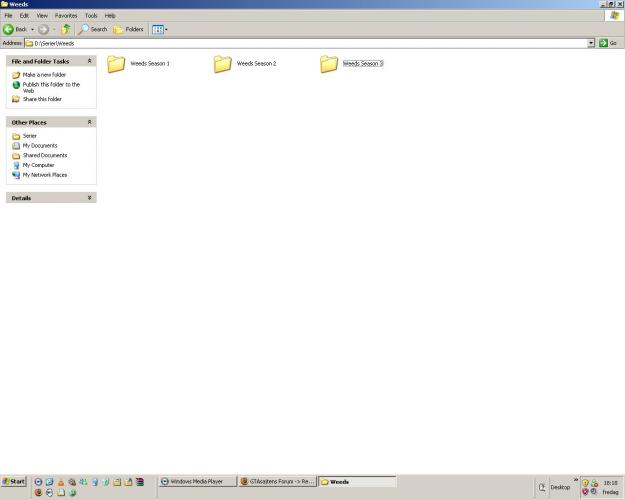Go to Serier under Other Places
This screenshot has height=500, width=625.
[x=29, y=136]
